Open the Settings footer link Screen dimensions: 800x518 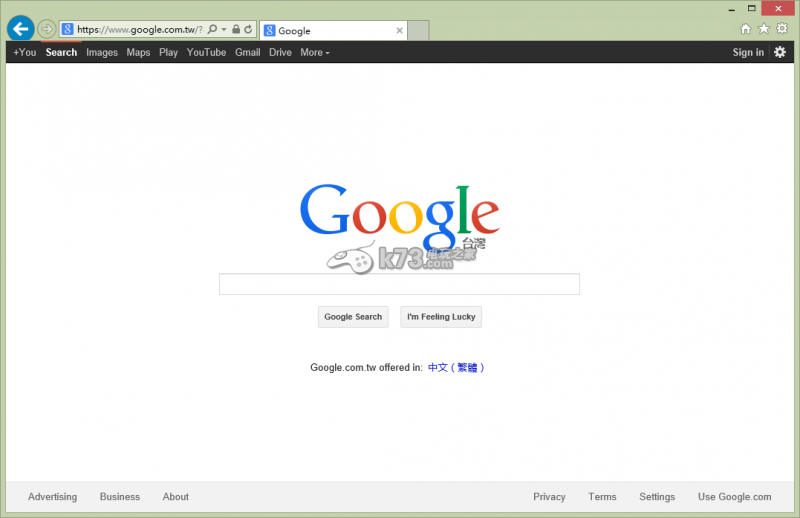pos(657,497)
